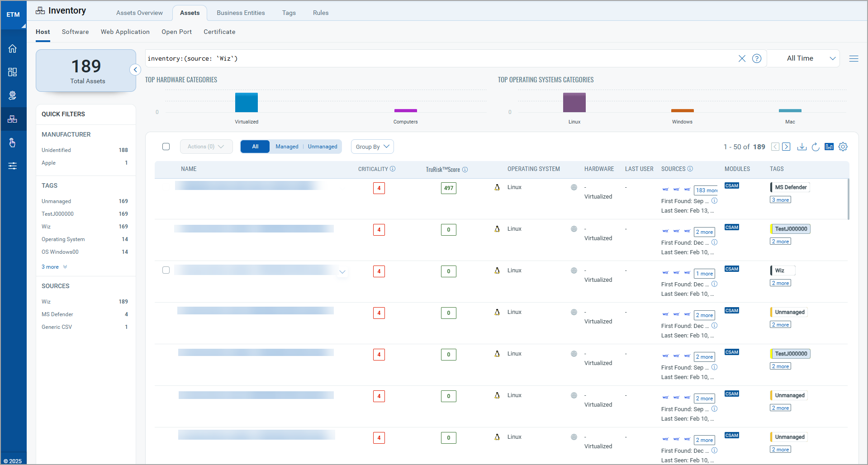Expand the Group By dropdown

coord(372,147)
